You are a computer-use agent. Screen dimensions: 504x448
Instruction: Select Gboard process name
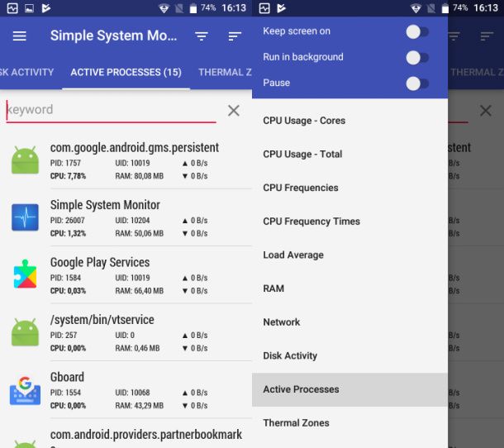click(67, 377)
